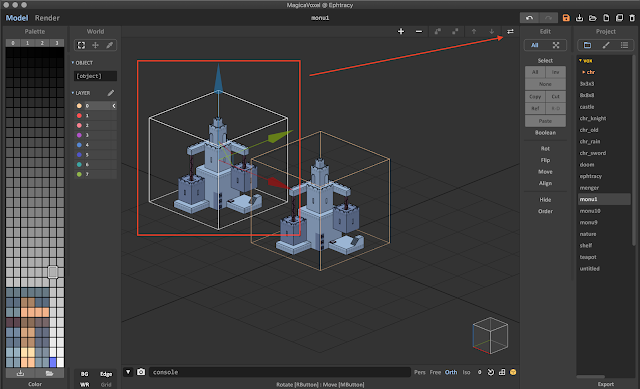The height and width of the screenshot is (389, 640).
Task: Switch camera to Orth mode
Action: (x=451, y=372)
